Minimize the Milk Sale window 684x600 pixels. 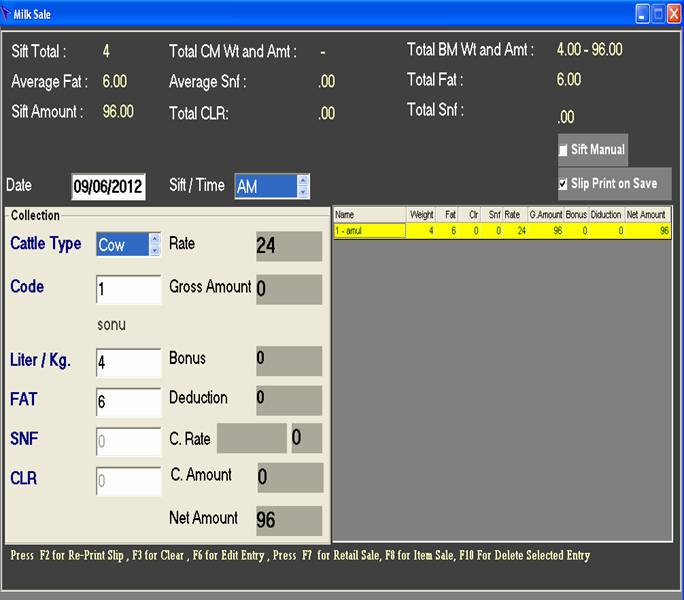tap(642, 14)
